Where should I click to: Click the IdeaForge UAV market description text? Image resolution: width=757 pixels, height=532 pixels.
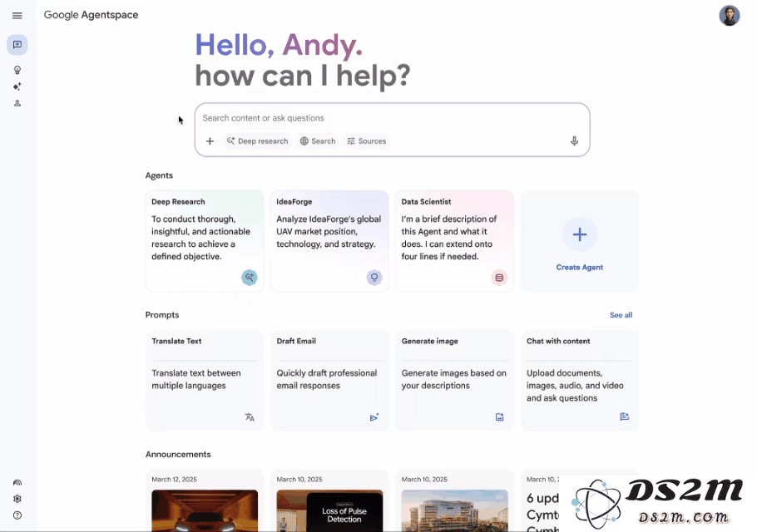329,232
